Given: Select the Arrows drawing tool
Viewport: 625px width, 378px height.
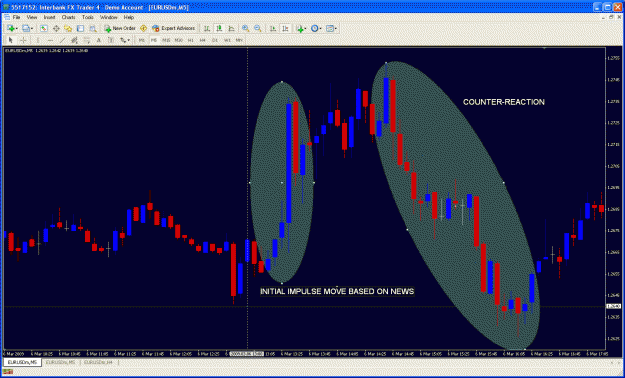Looking at the screenshot, I should [x=123, y=40].
